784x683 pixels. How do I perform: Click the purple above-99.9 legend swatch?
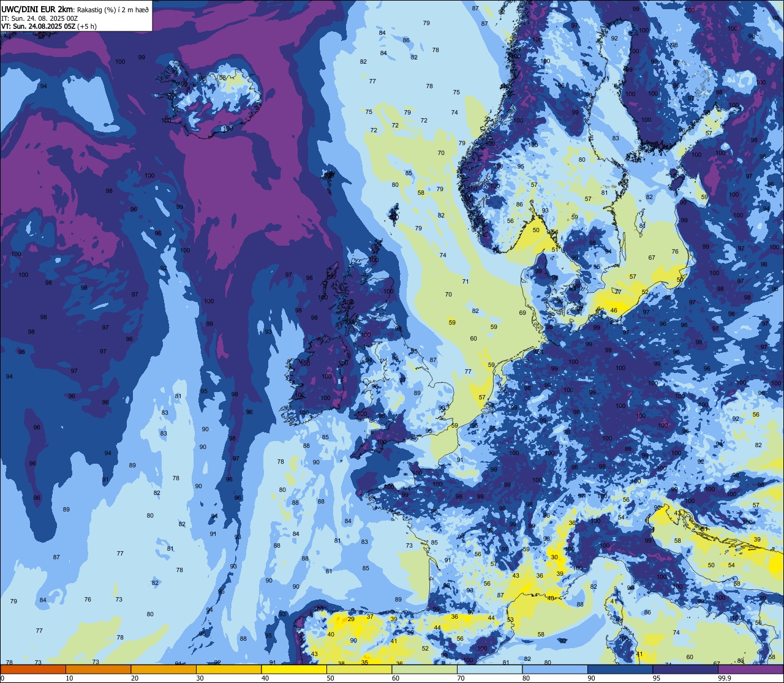pos(750,670)
